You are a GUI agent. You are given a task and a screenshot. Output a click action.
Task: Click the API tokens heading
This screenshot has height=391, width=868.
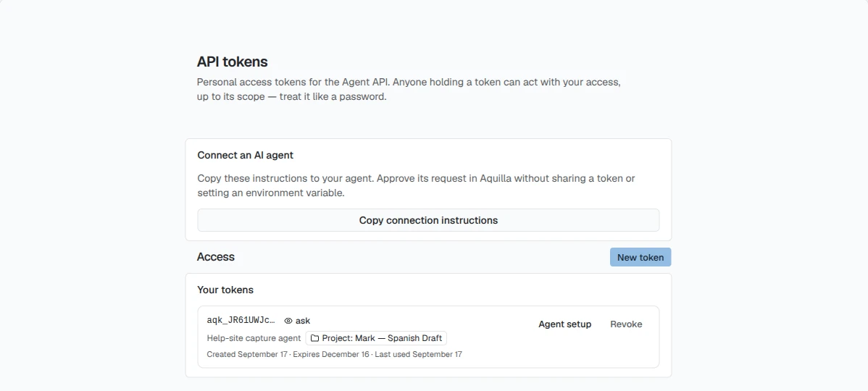[232, 62]
